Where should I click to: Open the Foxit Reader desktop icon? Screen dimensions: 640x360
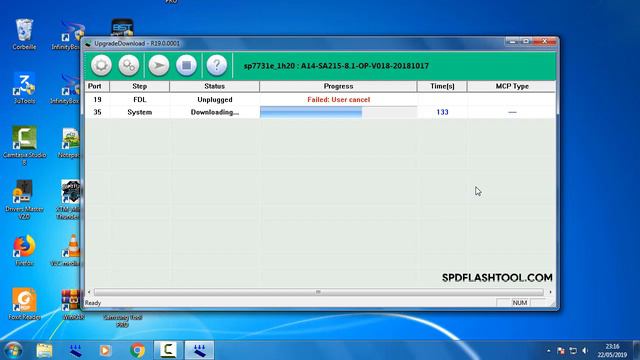pos(24,304)
